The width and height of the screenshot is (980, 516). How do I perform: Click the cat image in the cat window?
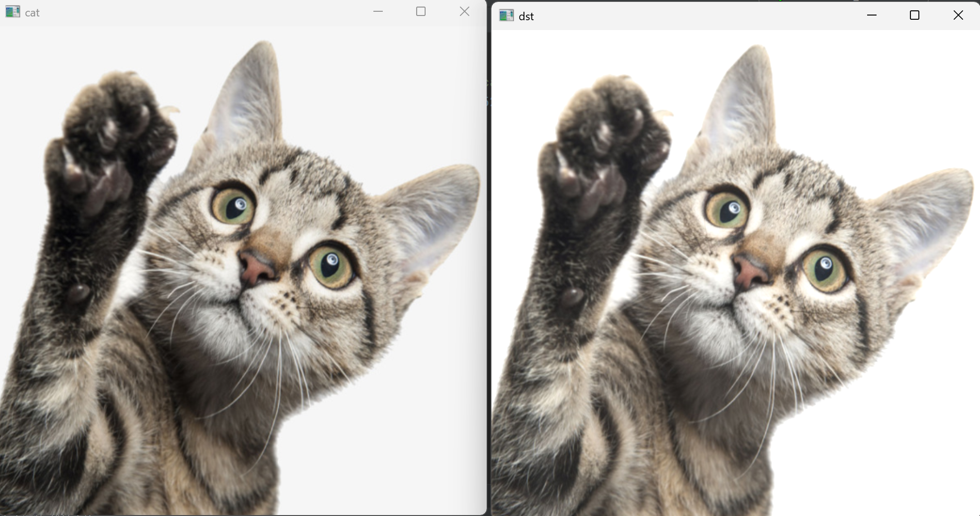pyautogui.click(x=243, y=270)
